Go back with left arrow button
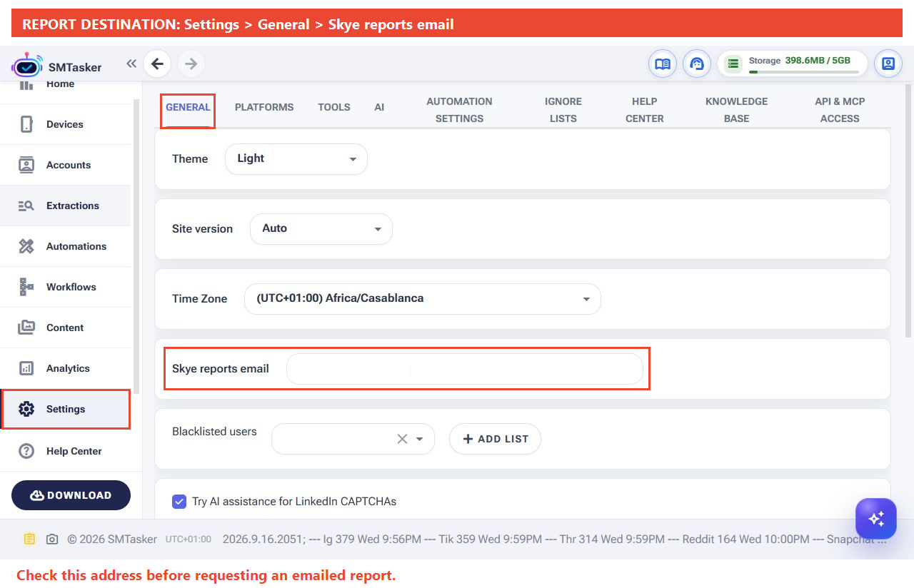Image resolution: width=914 pixels, height=588 pixels. 157,64
